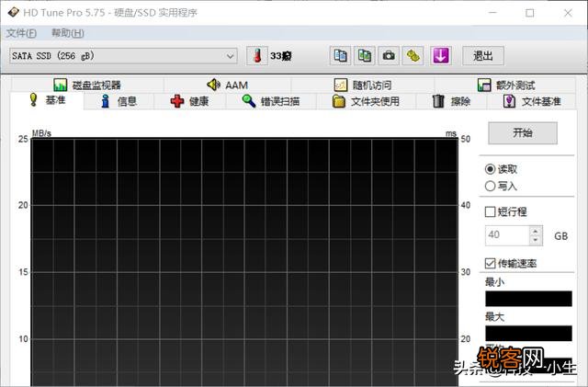This screenshot has height=387, width=588.
Task: Click the HD Tune Pro title bar icon
Action: point(14,12)
